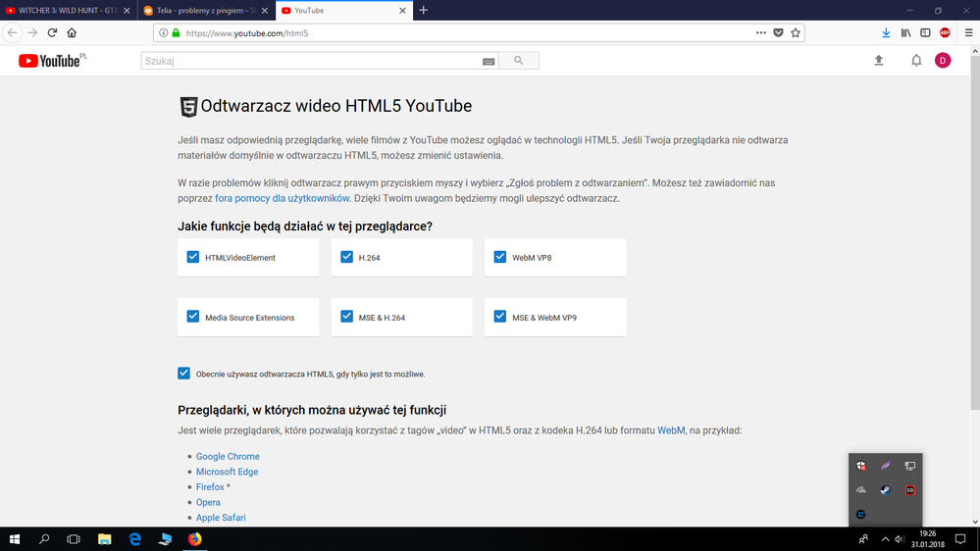Click the Firefox taskbar icon

click(195, 539)
